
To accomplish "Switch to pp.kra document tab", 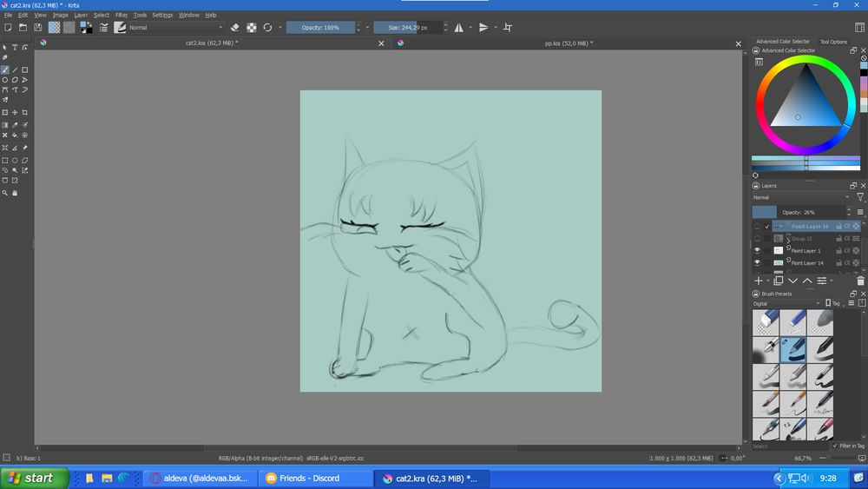I will tap(569, 43).
